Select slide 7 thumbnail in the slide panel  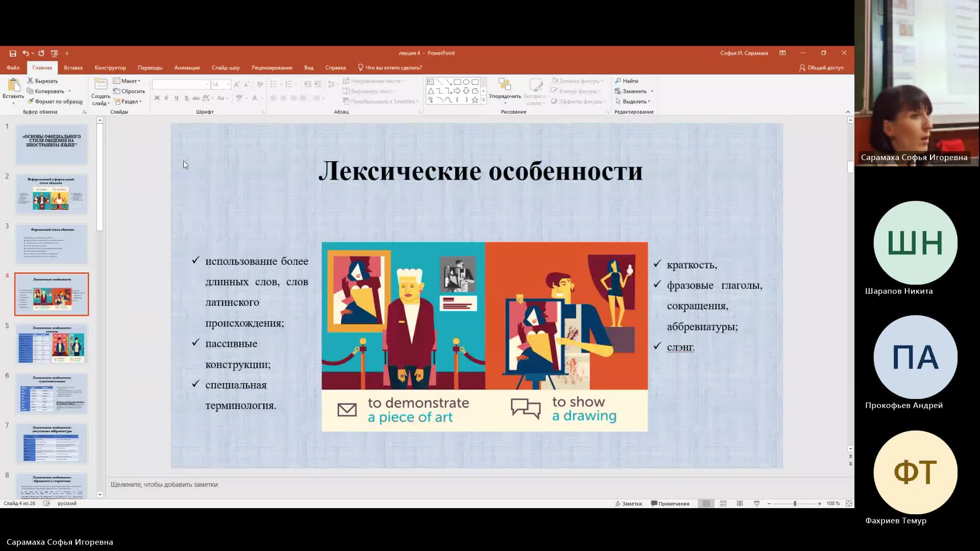click(52, 443)
